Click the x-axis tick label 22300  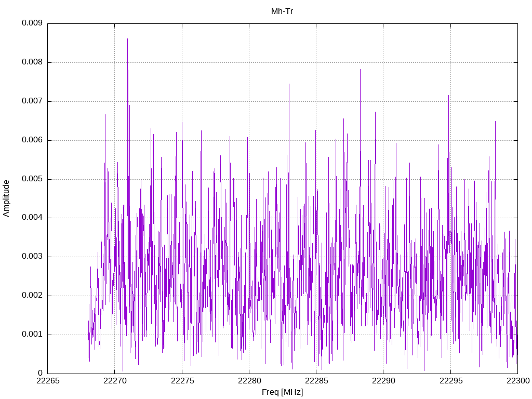click(518, 381)
